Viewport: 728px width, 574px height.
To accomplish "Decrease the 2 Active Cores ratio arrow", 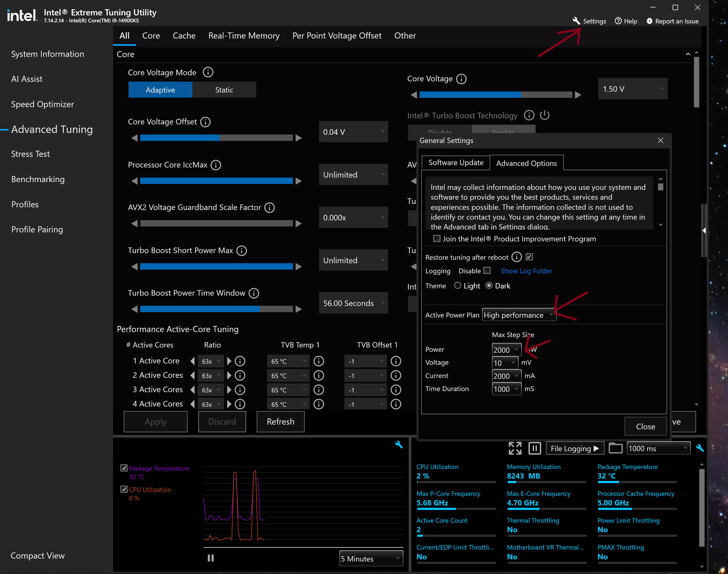I will point(193,375).
